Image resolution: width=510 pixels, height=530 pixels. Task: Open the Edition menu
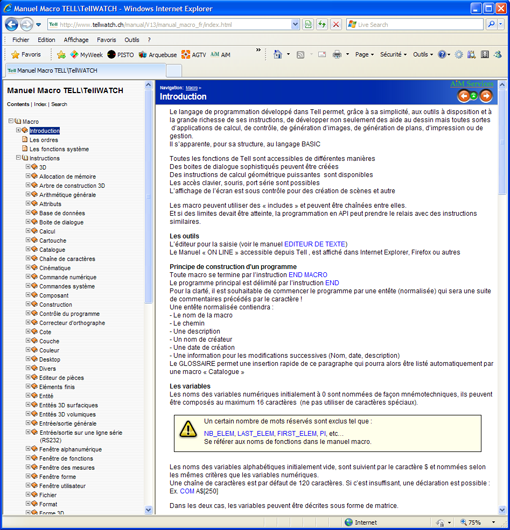[x=46, y=40]
